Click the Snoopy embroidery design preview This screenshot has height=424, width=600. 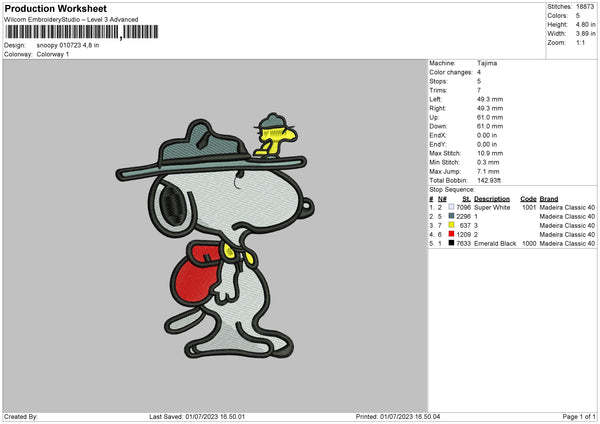point(215,236)
